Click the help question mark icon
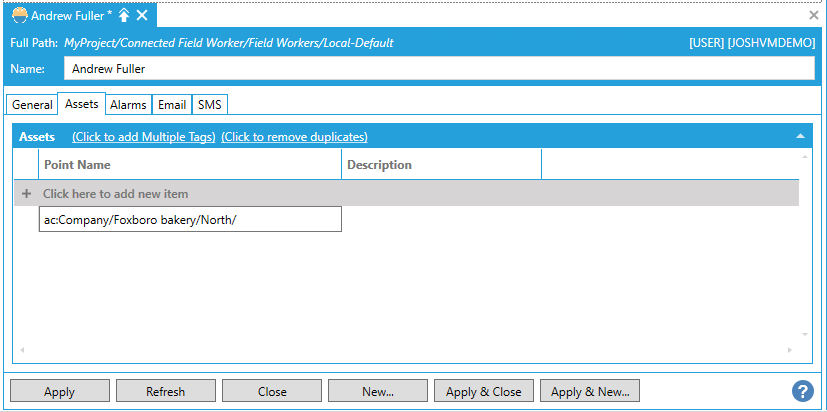Viewport: 827px width, 412px height. pyautogui.click(x=801, y=391)
